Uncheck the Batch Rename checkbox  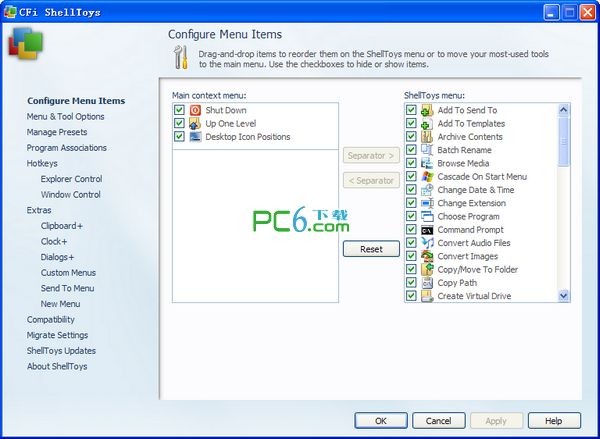411,150
